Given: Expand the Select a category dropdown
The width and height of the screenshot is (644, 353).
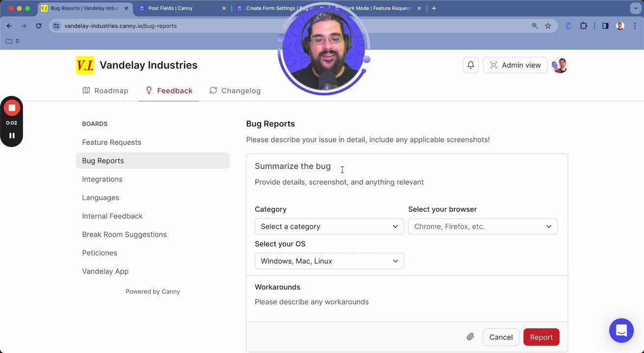Looking at the screenshot, I should pos(329,227).
